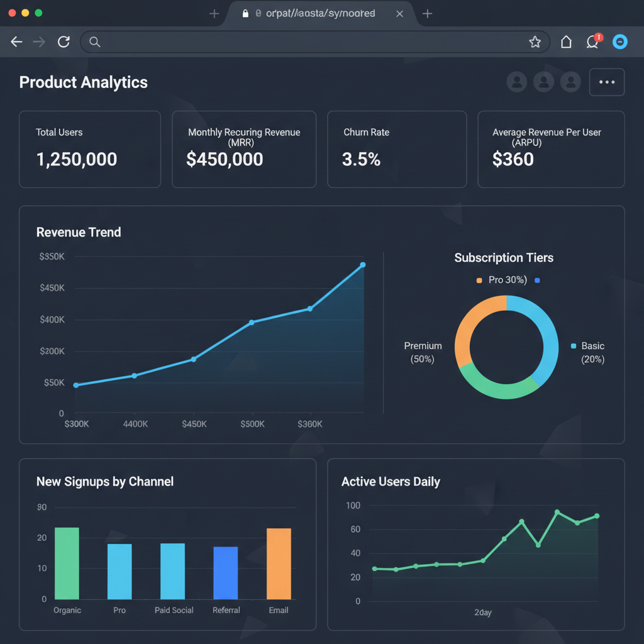The height and width of the screenshot is (644, 644).
Task: Click the $400K y-axis label on Revenue Trend
Action: [x=52, y=319]
